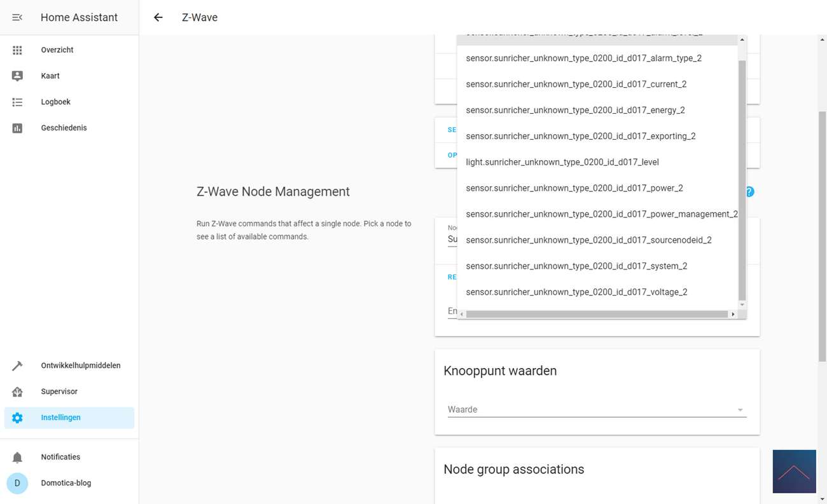The height and width of the screenshot is (504, 827).
Task: Click the back arrow next to Z-Wave
Action: pos(158,17)
